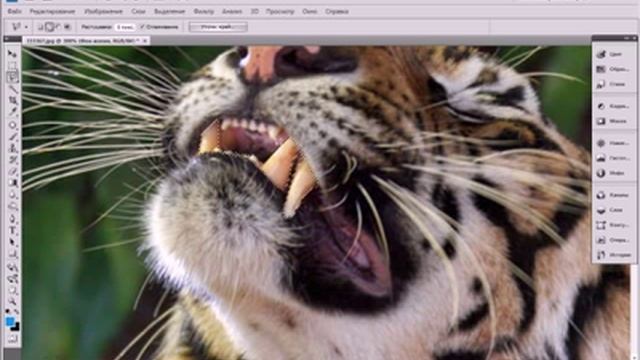The height and width of the screenshot is (360, 640).
Task: Open the Стили (Styles) panel
Action: [613, 84]
